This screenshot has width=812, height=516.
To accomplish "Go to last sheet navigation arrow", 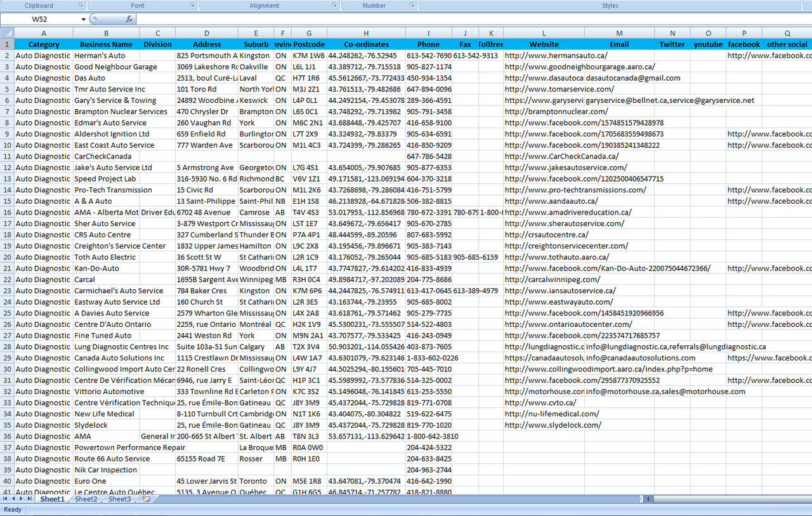I will coord(30,499).
